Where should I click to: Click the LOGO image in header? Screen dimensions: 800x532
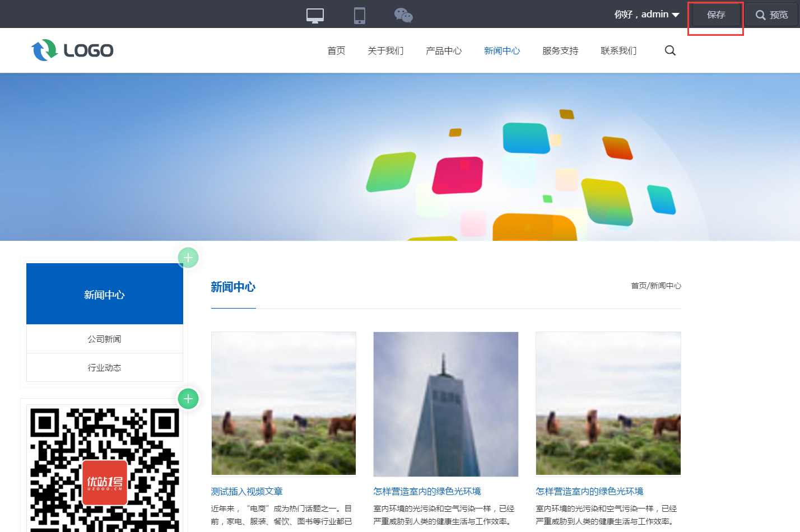(x=72, y=50)
